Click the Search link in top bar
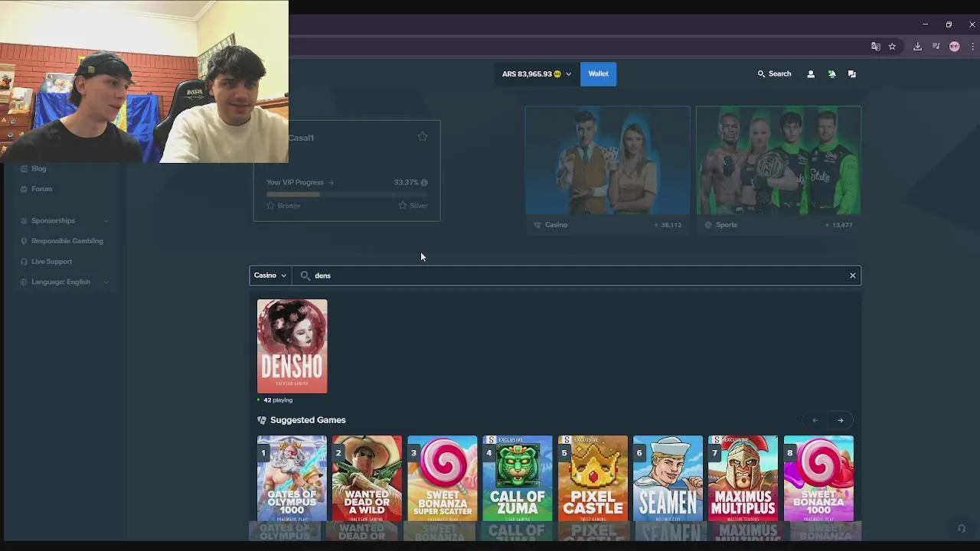Image resolution: width=980 pixels, height=551 pixels. [x=774, y=74]
